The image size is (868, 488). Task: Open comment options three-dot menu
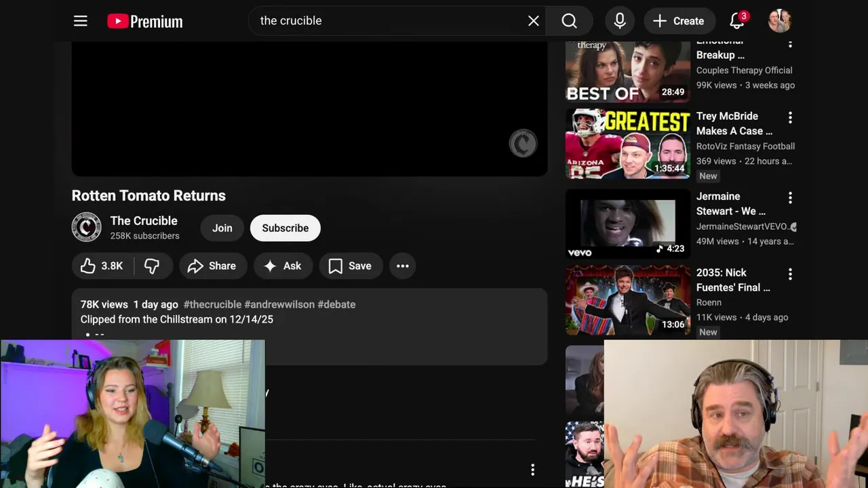pos(533,469)
